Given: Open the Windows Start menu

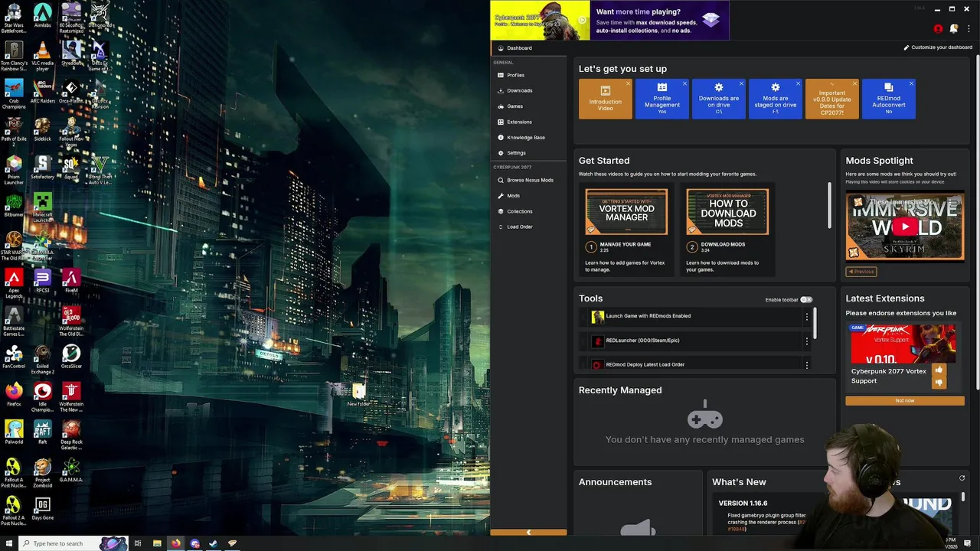Looking at the screenshot, I should [x=8, y=543].
